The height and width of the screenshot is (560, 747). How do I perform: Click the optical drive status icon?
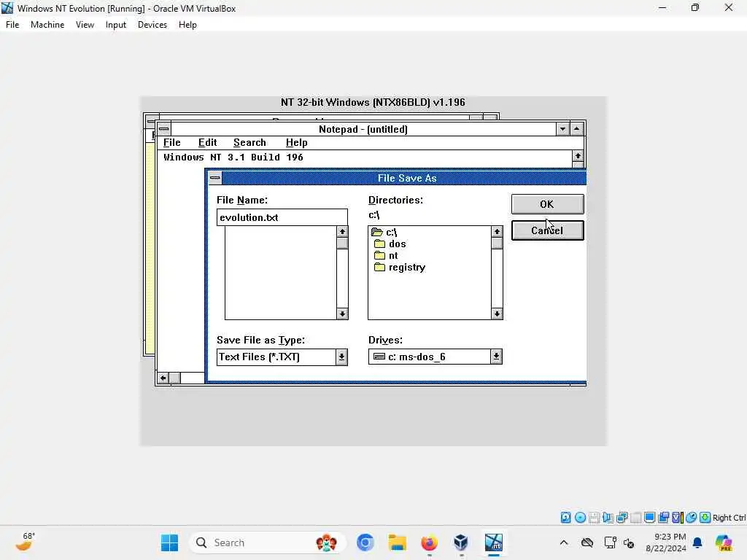point(580,518)
